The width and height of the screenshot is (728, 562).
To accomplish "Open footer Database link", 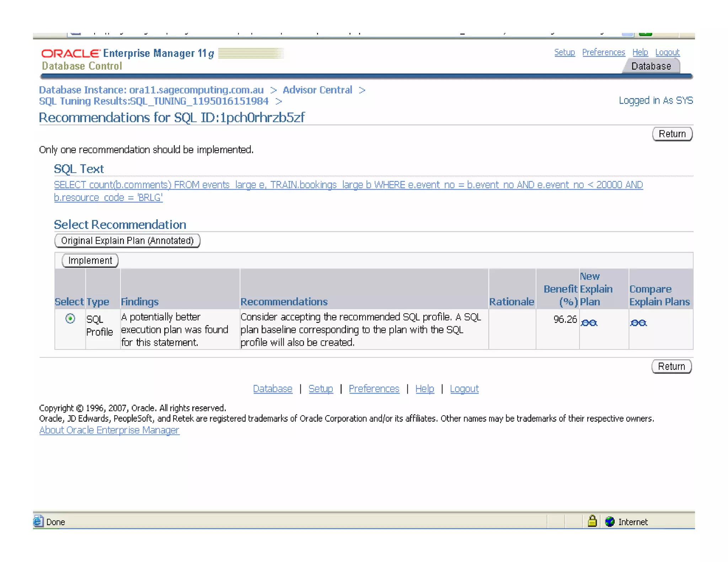I will (x=273, y=389).
